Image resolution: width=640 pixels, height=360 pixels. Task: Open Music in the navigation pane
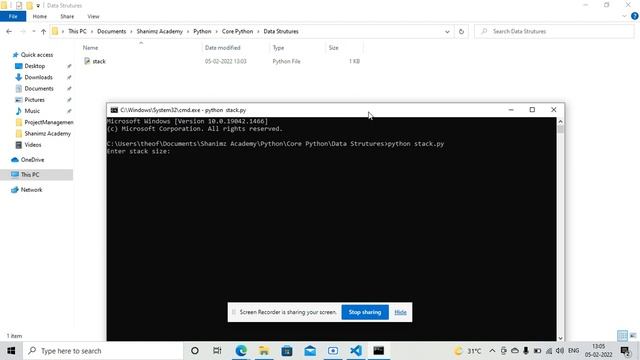click(x=32, y=111)
